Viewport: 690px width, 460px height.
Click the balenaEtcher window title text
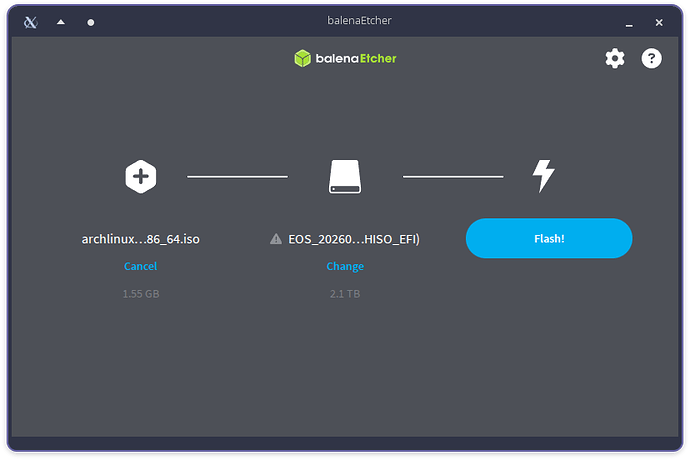[359, 21]
